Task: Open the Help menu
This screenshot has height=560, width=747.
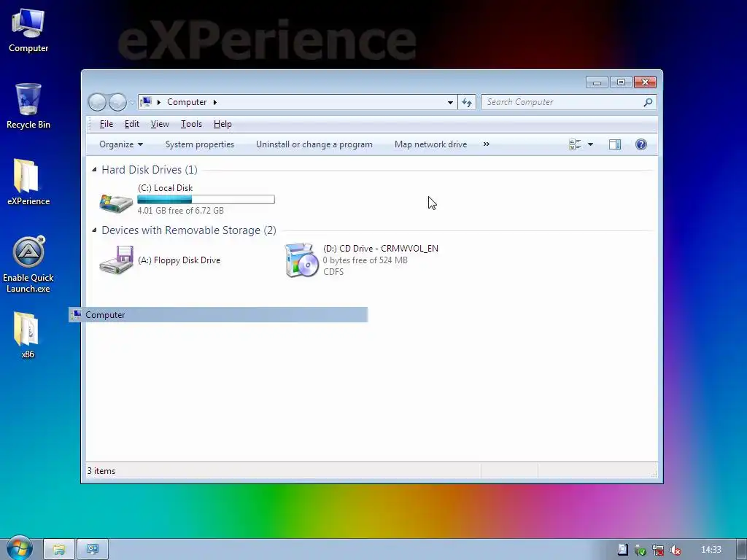Action: click(x=222, y=124)
